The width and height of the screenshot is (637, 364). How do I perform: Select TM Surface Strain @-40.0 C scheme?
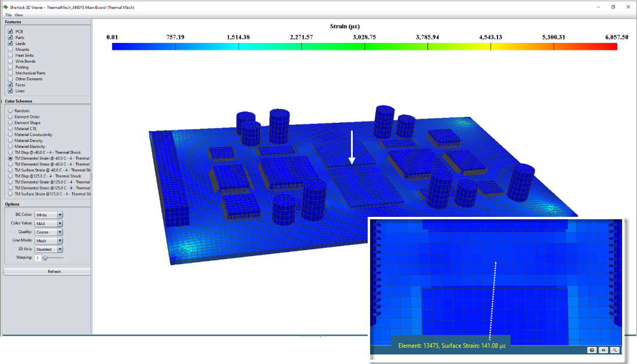coord(10,170)
